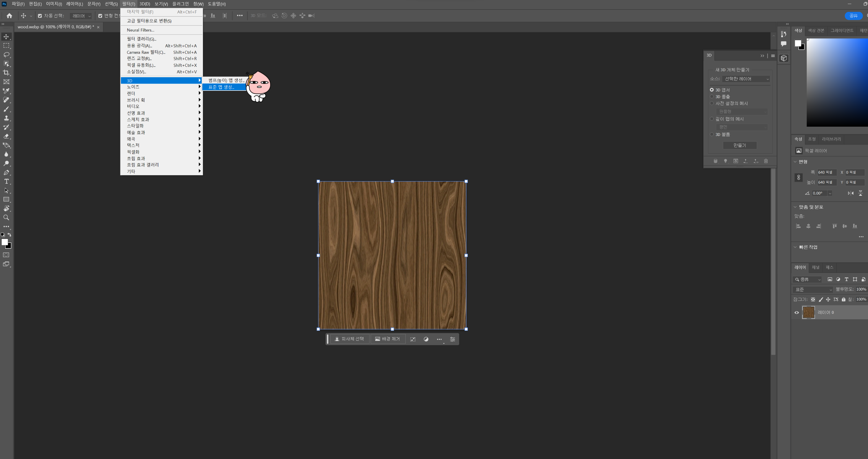Open the 표준 blend mode dropdown

point(813,290)
